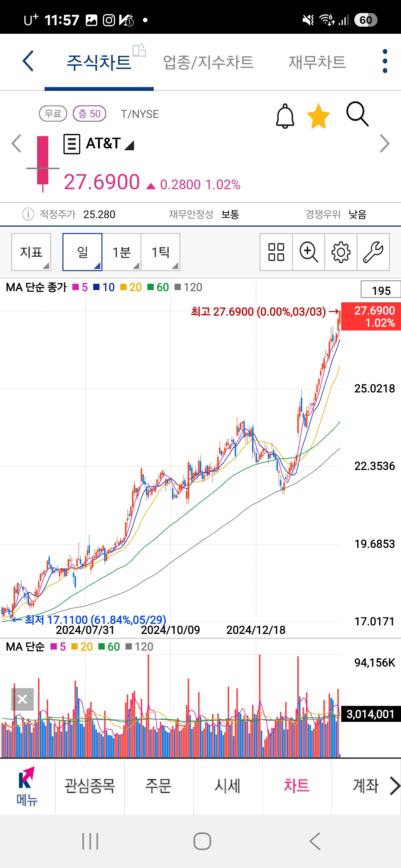401x868 pixels.
Task: Select the 1틱 tick period button
Action: point(160,252)
